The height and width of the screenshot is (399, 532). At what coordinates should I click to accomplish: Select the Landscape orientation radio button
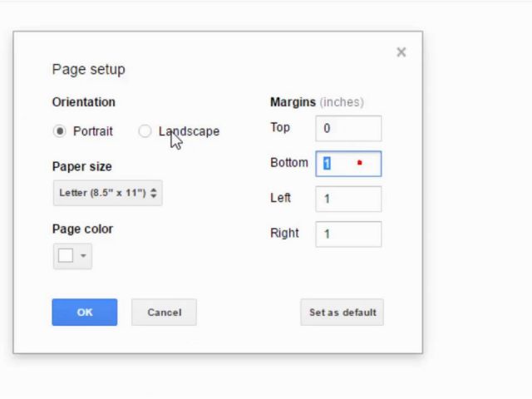(x=145, y=131)
